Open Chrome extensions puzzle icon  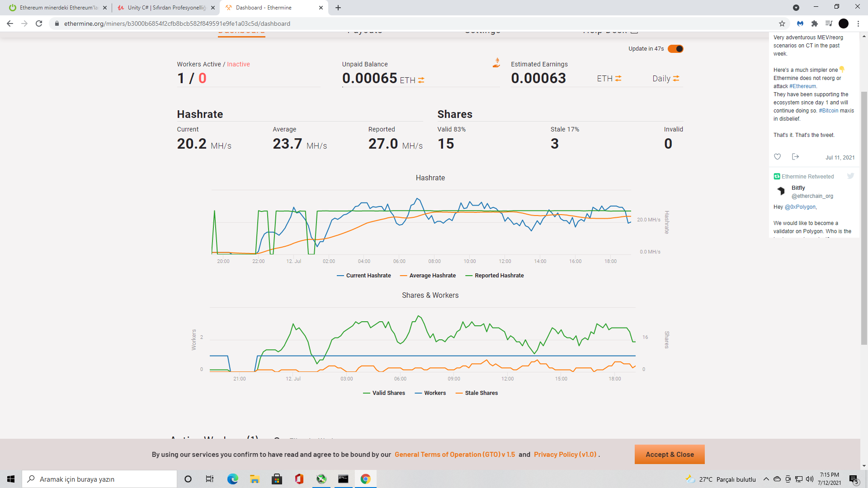point(814,23)
